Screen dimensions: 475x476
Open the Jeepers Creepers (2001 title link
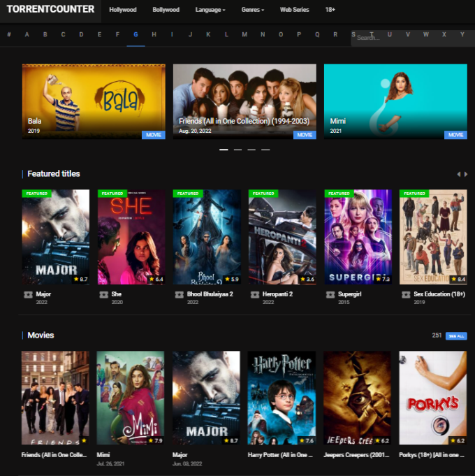(356, 455)
